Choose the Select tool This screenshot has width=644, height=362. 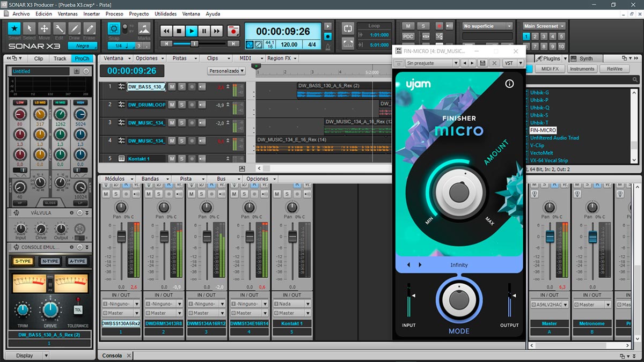pyautogui.click(x=30, y=28)
